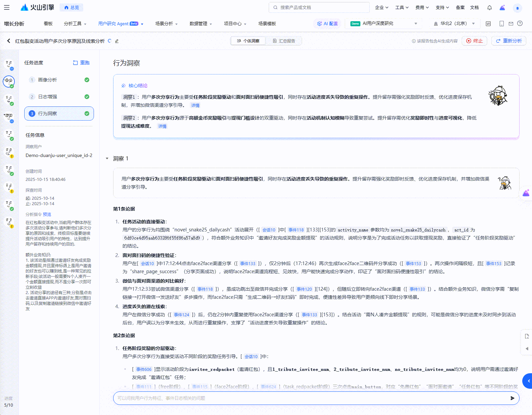Viewport: 532px width, 415px height.
Task: Open the AI用户深度研究 project dropdown
Action: (x=384, y=24)
